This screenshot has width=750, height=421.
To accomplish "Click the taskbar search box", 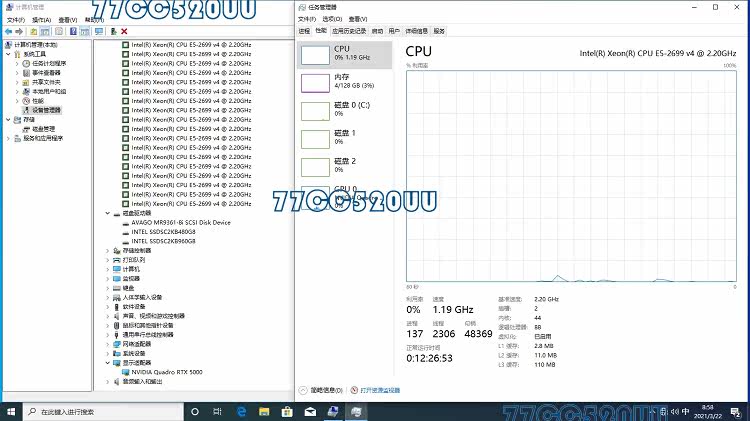I will click(x=103, y=411).
